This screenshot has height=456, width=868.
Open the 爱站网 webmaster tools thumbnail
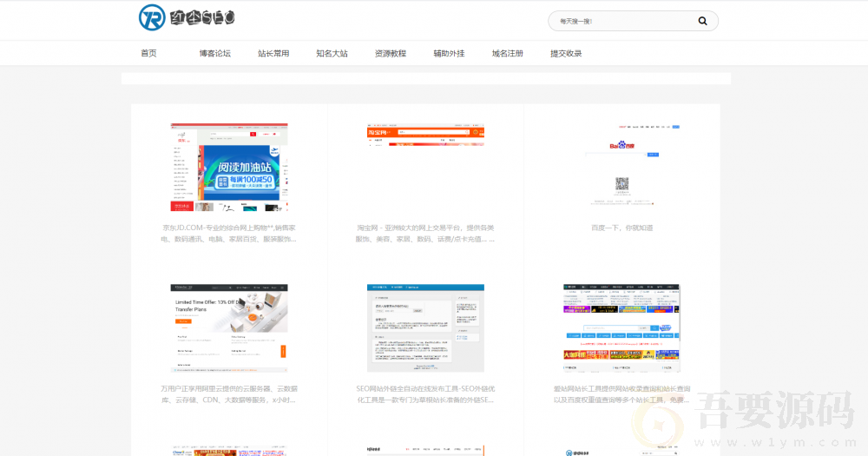pyautogui.click(x=621, y=327)
